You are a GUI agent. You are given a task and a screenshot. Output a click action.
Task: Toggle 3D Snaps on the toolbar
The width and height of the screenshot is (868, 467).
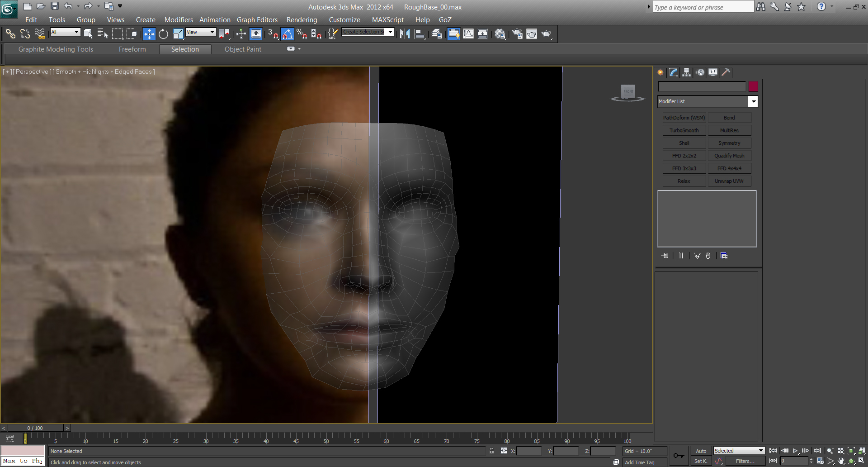coord(273,34)
